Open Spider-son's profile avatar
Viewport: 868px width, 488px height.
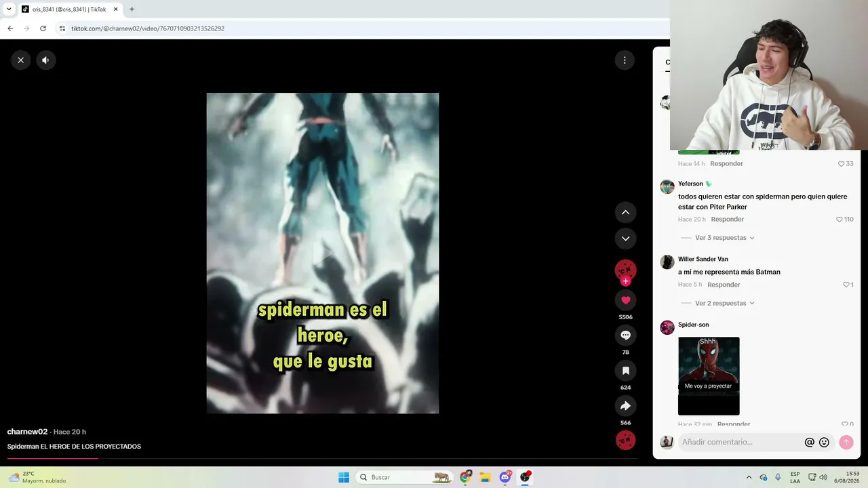pos(667,327)
